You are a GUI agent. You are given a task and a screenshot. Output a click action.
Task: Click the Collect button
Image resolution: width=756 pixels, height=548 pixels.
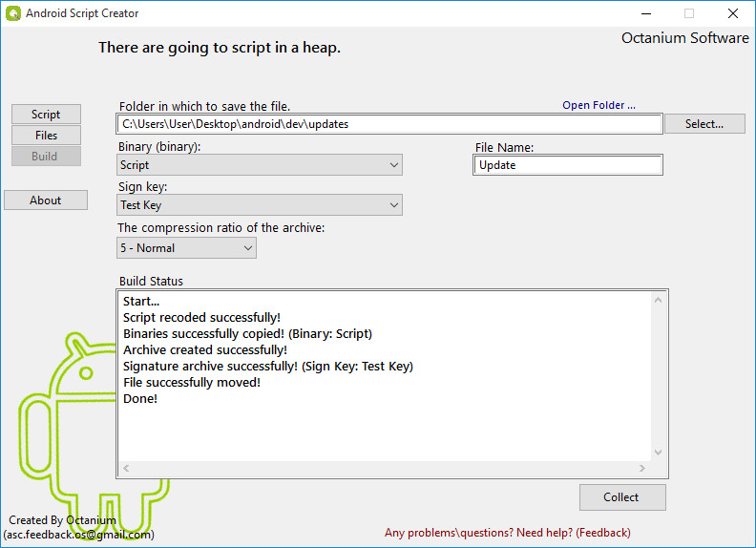coord(622,497)
